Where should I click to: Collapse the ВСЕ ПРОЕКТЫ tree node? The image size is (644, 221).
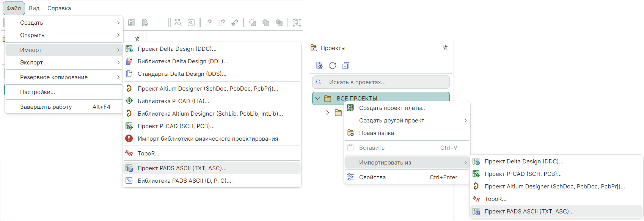pyautogui.click(x=318, y=99)
